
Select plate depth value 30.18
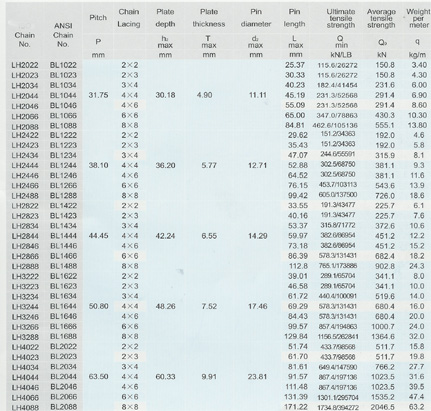pyautogui.click(x=165, y=95)
